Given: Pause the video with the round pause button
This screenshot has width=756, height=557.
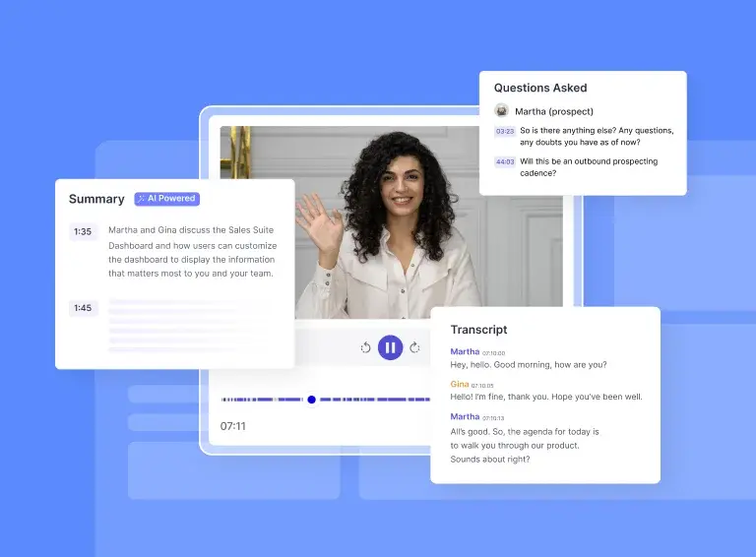Looking at the screenshot, I should point(391,347).
